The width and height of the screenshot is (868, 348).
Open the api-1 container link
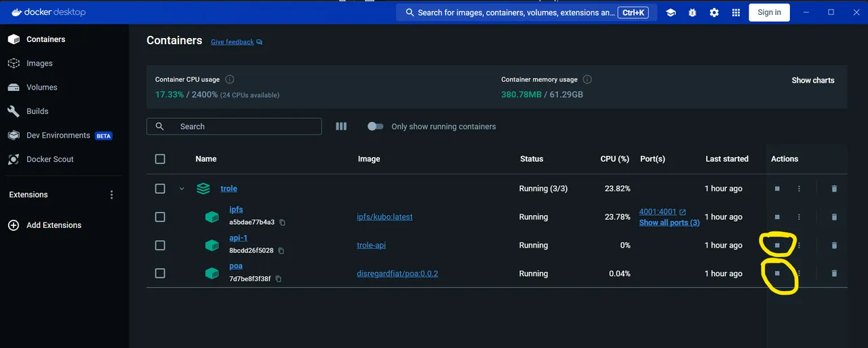(x=238, y=238)
